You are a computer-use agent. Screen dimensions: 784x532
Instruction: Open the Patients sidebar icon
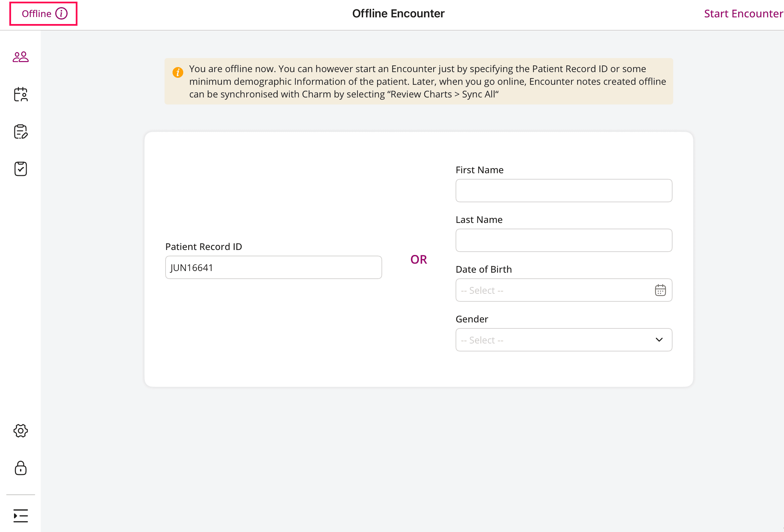[x=21, y=57]
